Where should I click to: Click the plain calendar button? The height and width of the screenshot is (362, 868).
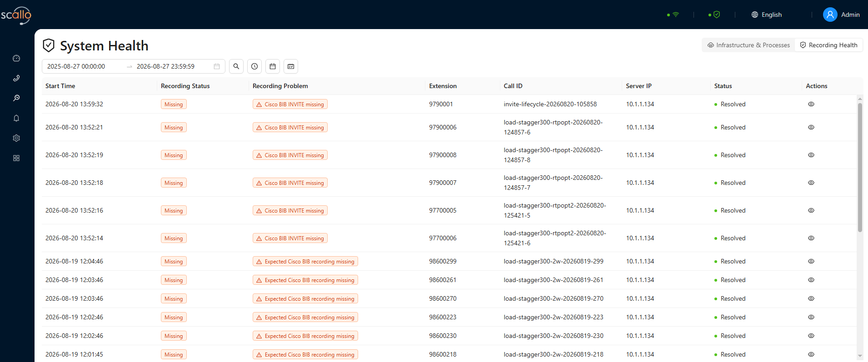(273, 66)
